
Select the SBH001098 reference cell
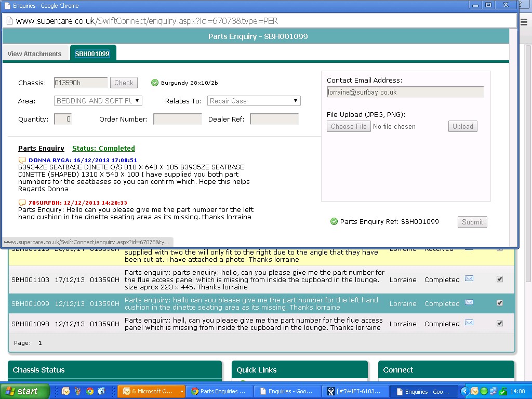(x=30, y=324)
